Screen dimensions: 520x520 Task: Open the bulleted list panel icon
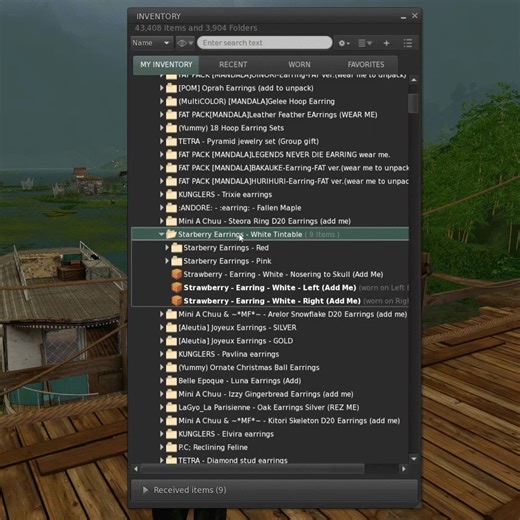point(408,43)
